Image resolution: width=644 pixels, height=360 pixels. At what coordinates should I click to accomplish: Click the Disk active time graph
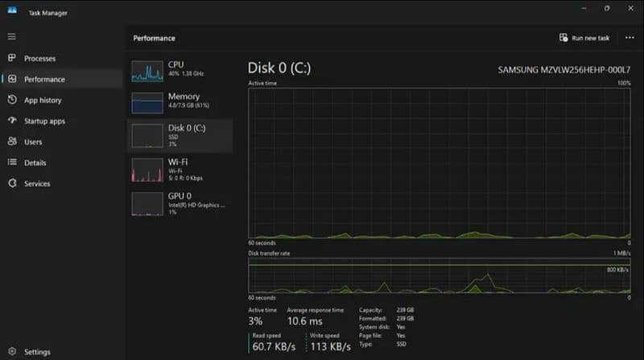click(440, 163)
